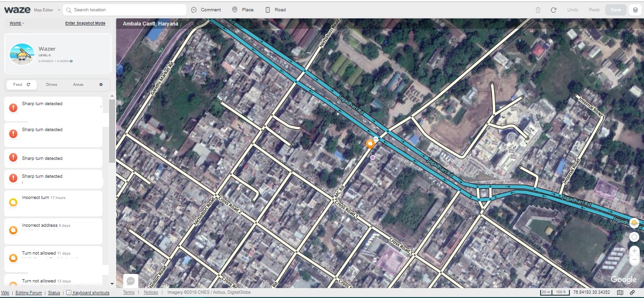
Task: Open the chat bubble on map
Action: (131, 281)
